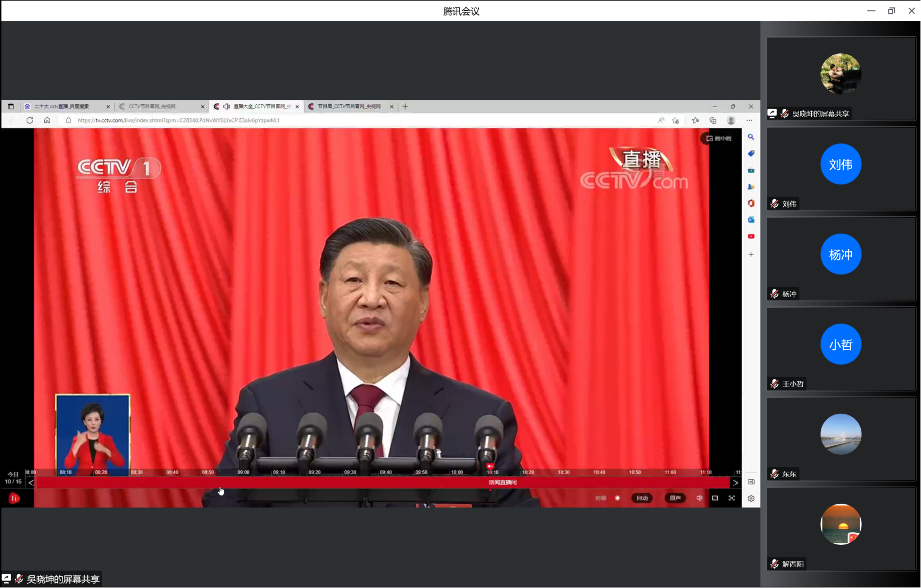
Task: Open browser profile avatar
Action: (731, 120)
